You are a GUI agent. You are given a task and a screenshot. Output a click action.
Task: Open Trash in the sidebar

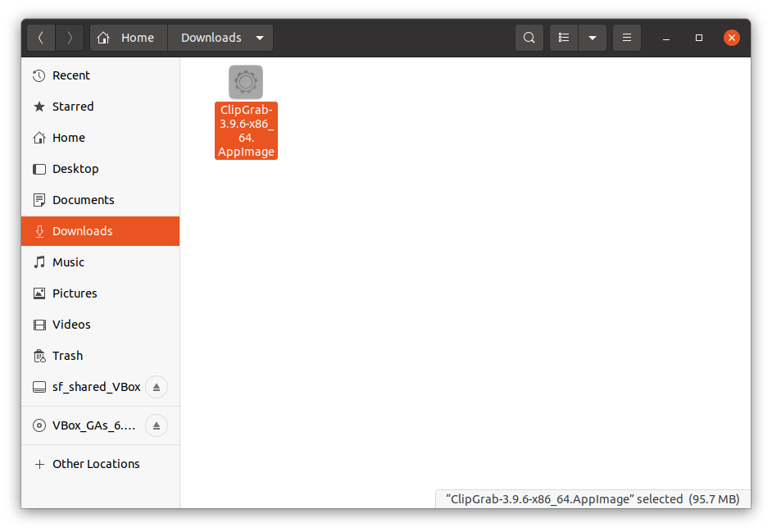[x=101, y=356]
